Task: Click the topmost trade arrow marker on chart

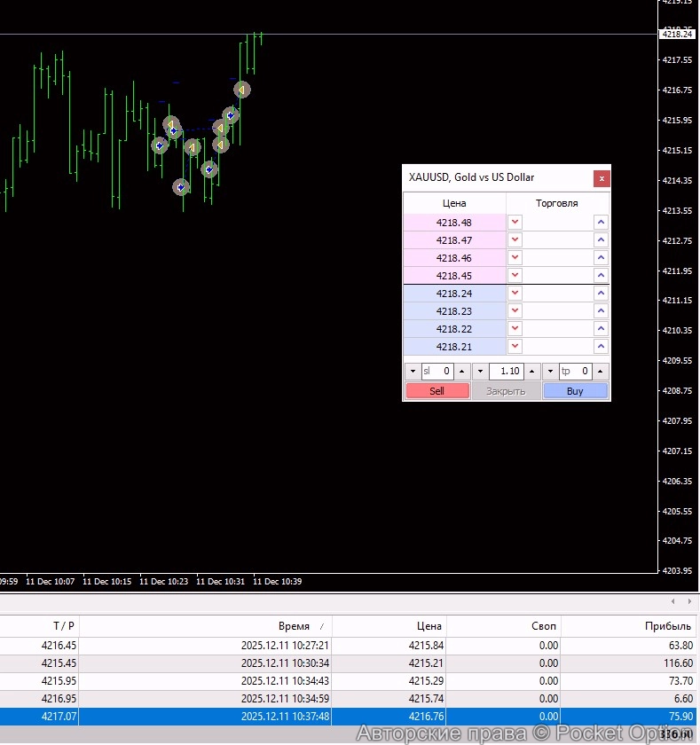Action: tap(241, 90)
